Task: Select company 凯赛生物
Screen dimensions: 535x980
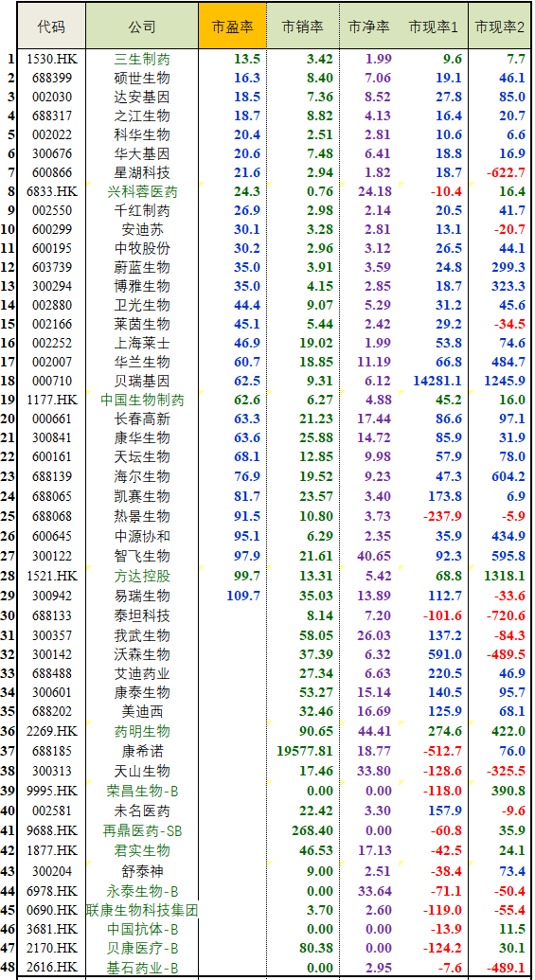Action: tap(142, 496)
